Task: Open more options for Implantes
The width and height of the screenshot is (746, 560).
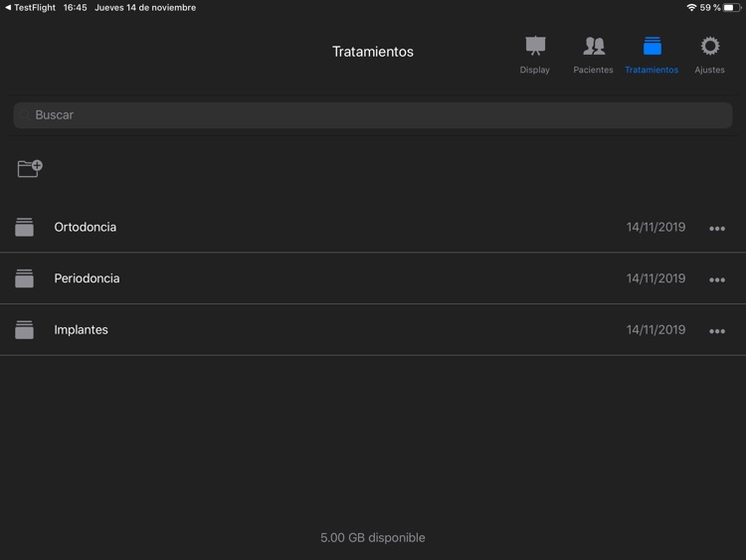Action: click(x=717, y=331)
